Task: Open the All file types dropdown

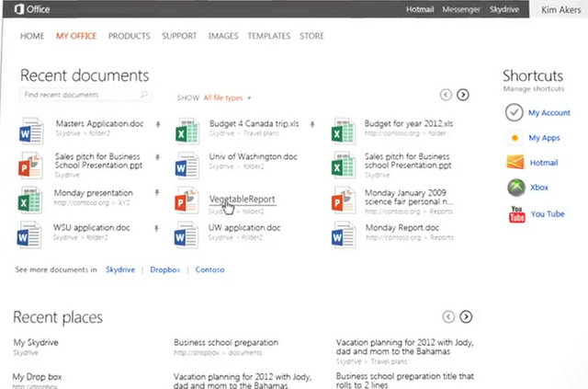Action: click(x=227, y=98)
